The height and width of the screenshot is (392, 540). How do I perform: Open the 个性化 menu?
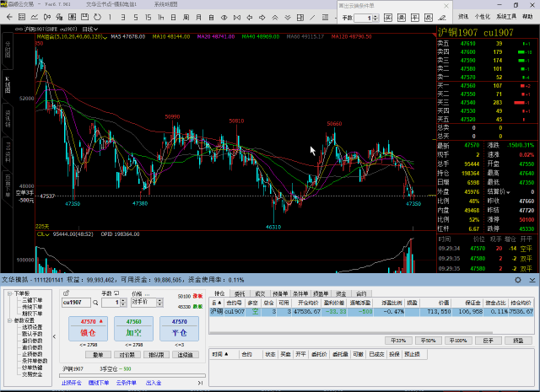coord(482,17)
